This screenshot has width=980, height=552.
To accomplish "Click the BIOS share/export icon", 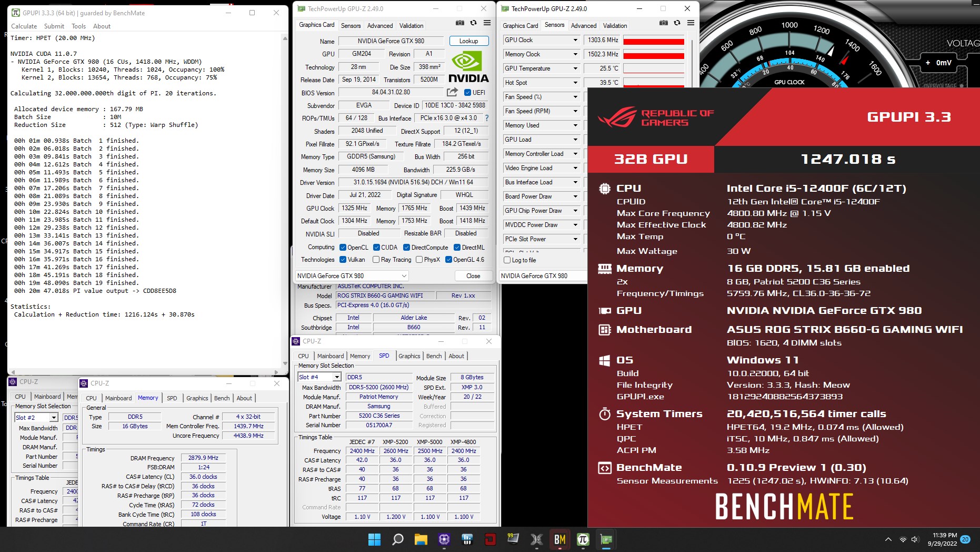I will click(452, 92).
